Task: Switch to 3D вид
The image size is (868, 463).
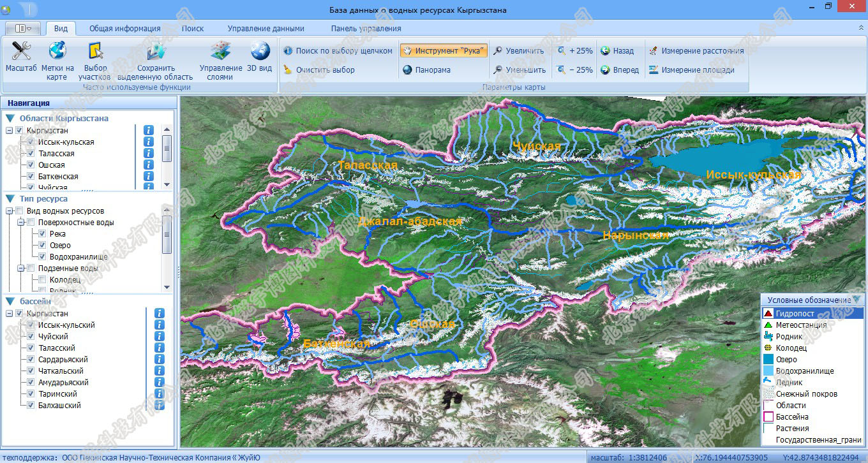Action: [260, 52]
